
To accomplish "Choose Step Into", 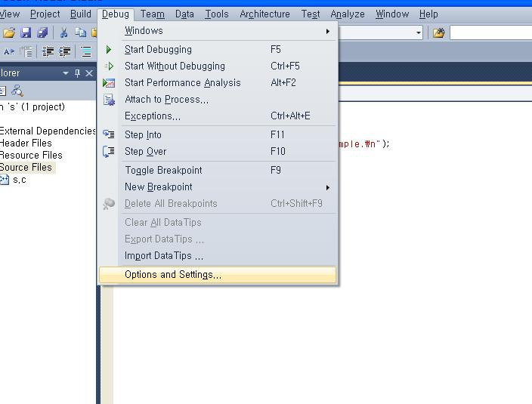I will 218,134.
